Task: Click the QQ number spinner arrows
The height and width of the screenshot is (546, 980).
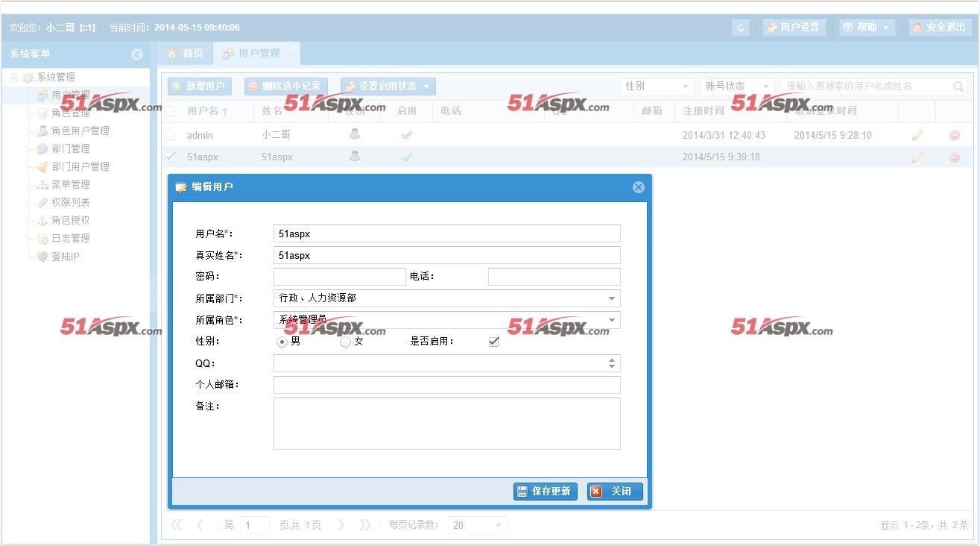Action: (x=613, y=363)
